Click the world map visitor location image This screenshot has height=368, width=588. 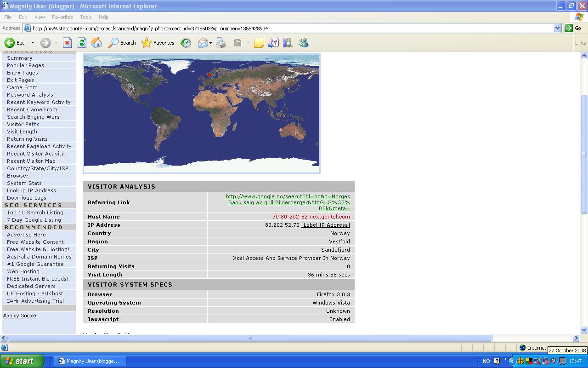click(x=202, y=114)
